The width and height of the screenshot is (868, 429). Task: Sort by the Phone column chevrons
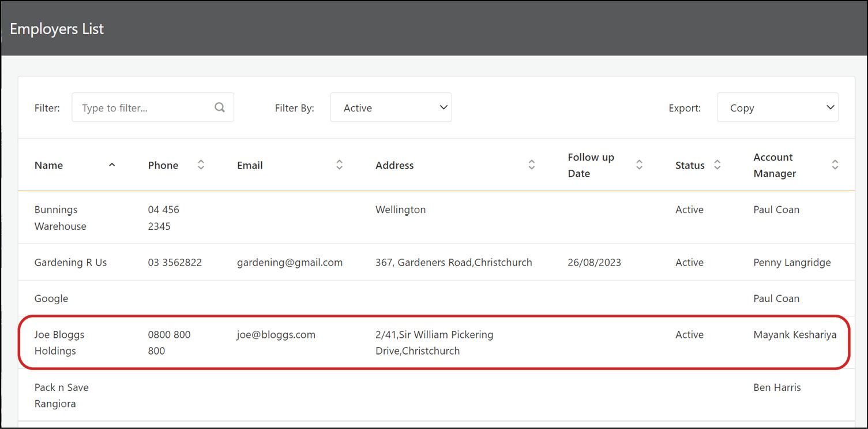pyautogui.click(x=201, y=165)
